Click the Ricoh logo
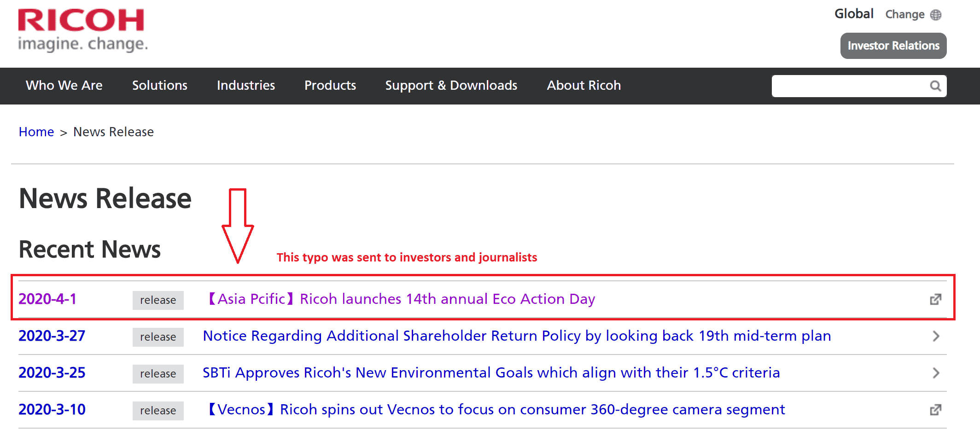This screenshot has width=980, height=430. pos(83,30)
